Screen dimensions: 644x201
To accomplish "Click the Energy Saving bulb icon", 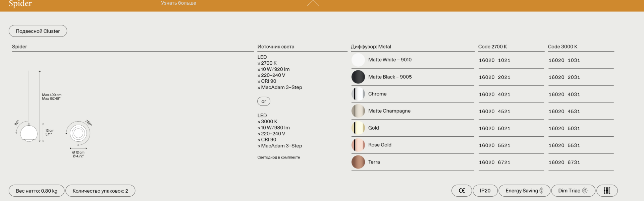I will [x=541, y=191].
